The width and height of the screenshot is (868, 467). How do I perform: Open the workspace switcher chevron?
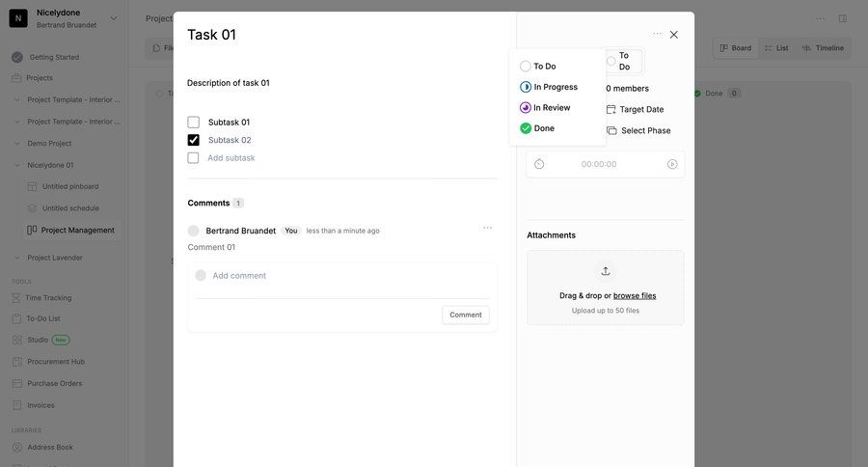[114, 18]
